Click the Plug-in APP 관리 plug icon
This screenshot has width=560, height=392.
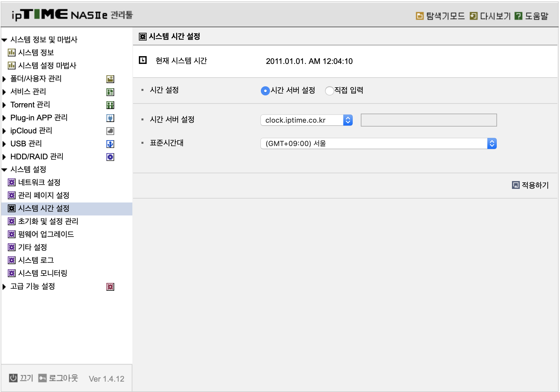pyautogui.click(x=110, y=118)
